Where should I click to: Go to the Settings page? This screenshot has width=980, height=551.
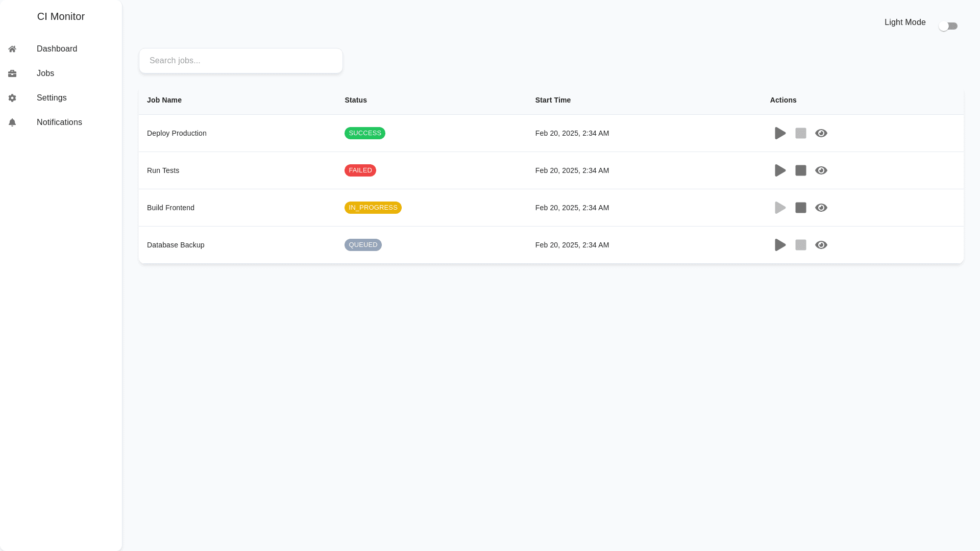pos(52,98)
